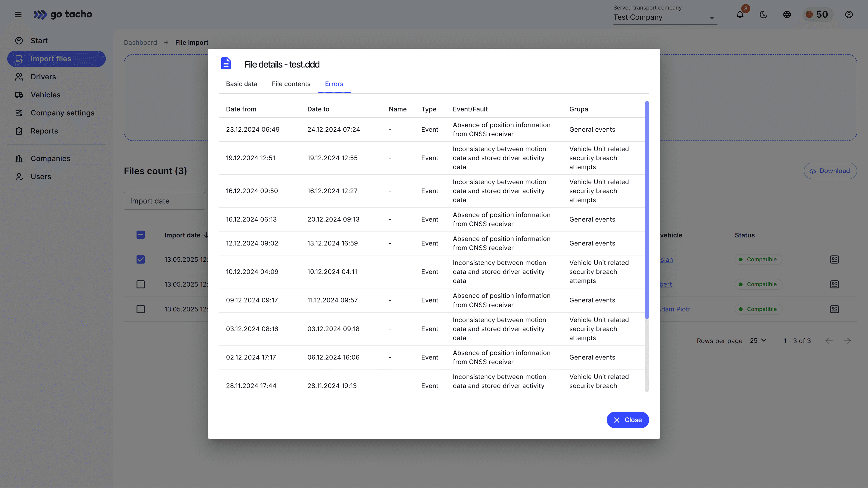The image size is (868, 488).
Task: Click 1 - 3 of 3 pagination text
Action: click(x=797, y=341)
